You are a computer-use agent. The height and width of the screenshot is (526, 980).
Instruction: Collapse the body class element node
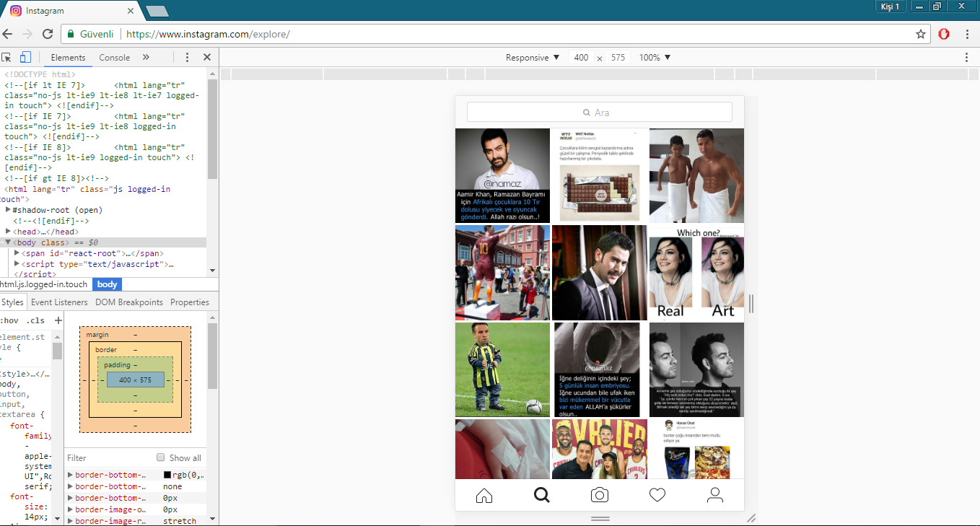pyautogui.click(x=8, y=242)
